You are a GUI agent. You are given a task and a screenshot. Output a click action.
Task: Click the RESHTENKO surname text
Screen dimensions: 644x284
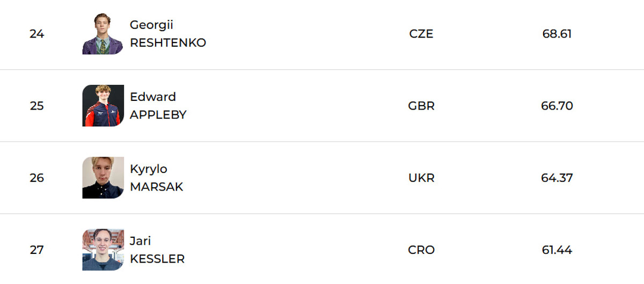coord(167,43)
